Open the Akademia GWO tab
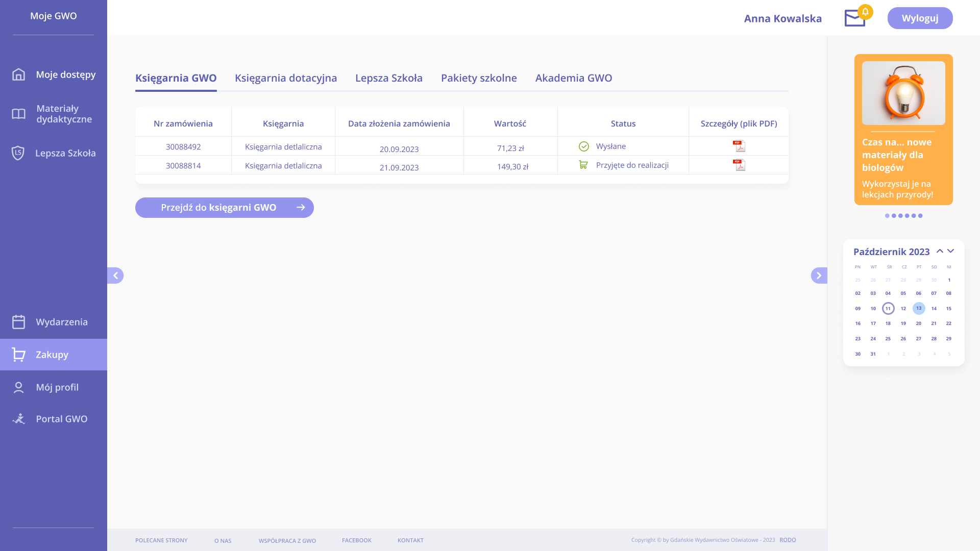This screenshot has width=980, height=551. [x=574, y=78]
